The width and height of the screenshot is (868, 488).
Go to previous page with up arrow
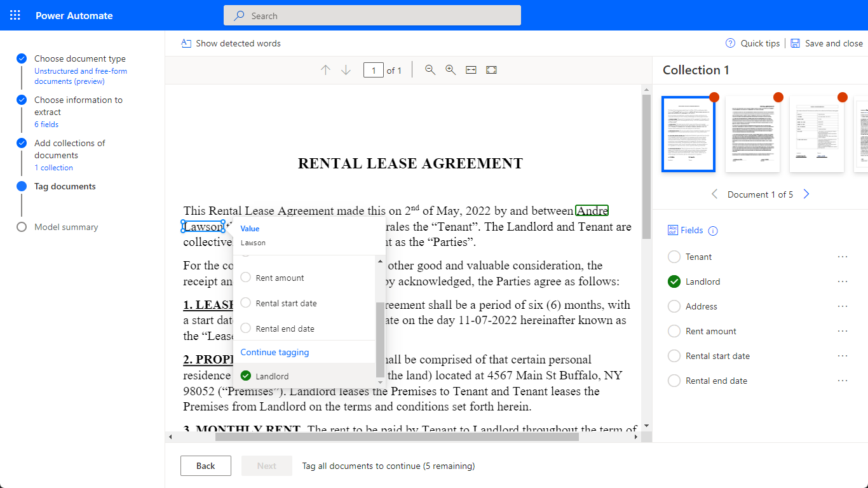click(x=325, y=70)
